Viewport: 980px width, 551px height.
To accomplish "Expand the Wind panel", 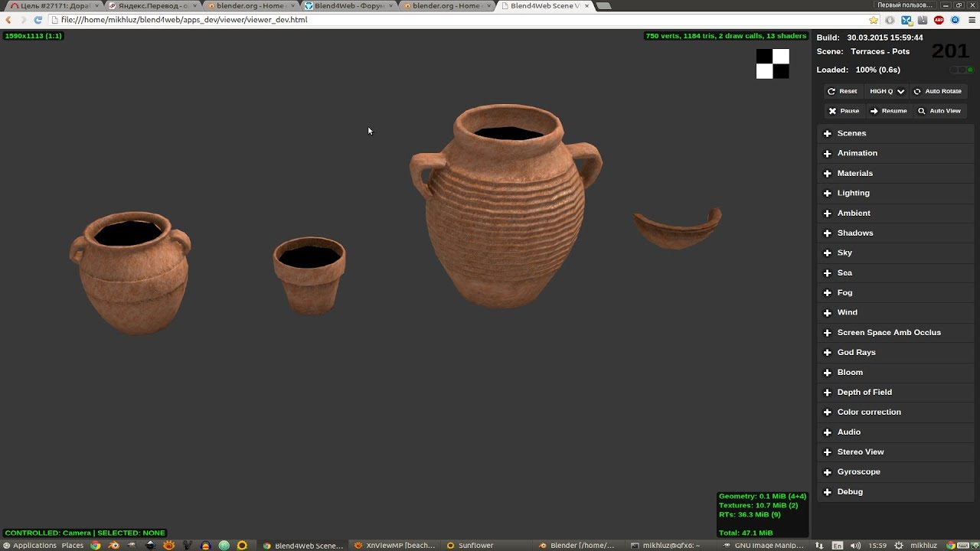I will pyautogui.click(x=895, y=312).
